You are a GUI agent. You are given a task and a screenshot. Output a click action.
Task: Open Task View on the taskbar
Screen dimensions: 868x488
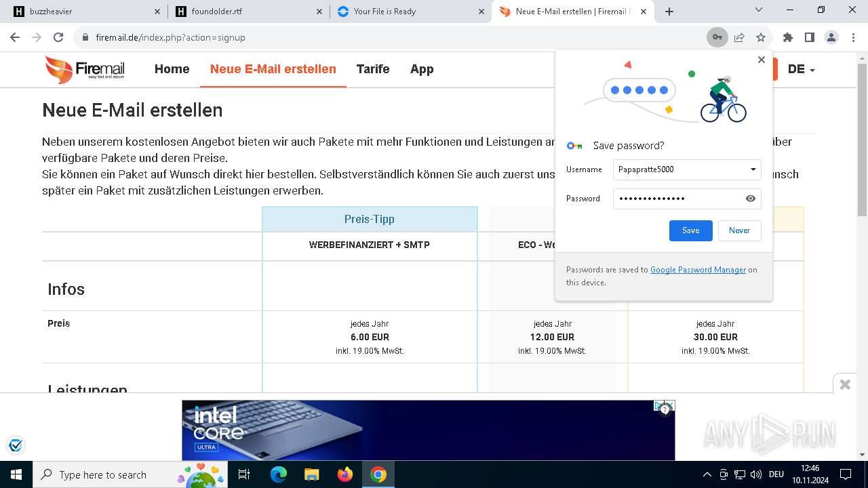(x=245, y=474)
